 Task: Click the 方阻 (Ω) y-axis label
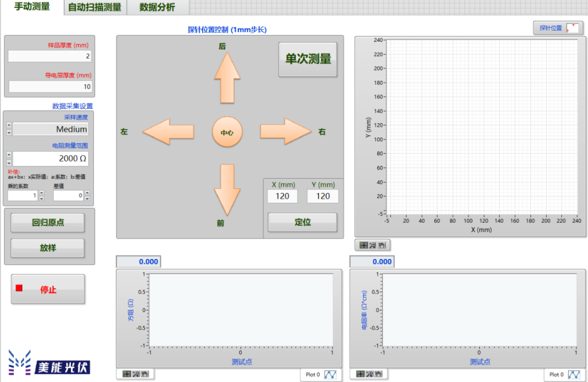[131, 310]
